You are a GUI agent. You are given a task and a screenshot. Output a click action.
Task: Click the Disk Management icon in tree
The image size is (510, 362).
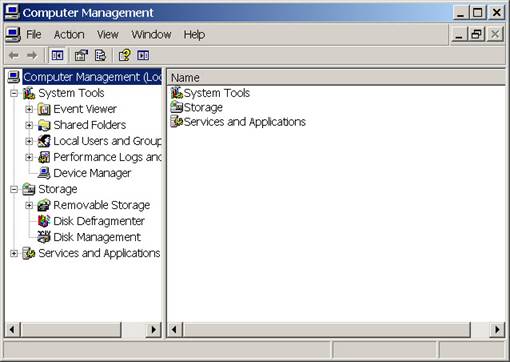tap(44, 237)
